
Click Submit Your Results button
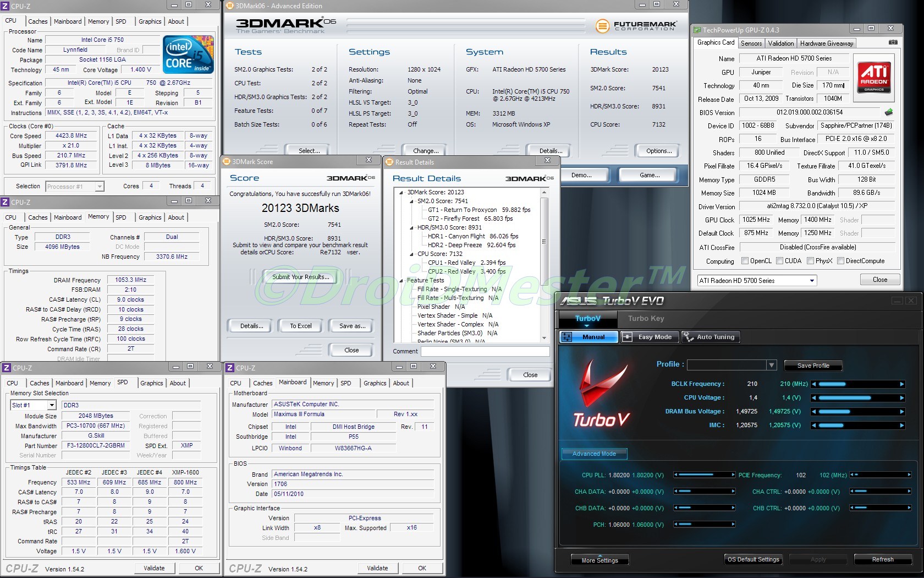[x=300, y=277]
